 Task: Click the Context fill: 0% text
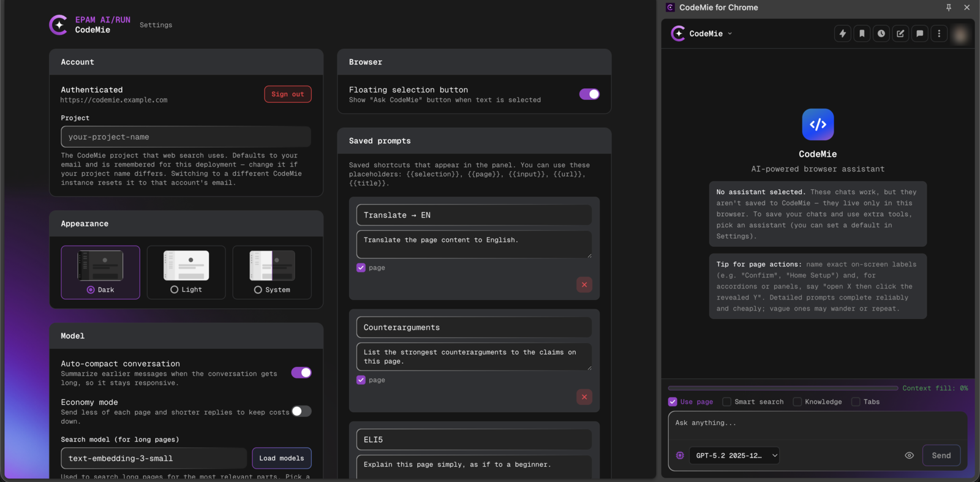click(x=935, y=388)
